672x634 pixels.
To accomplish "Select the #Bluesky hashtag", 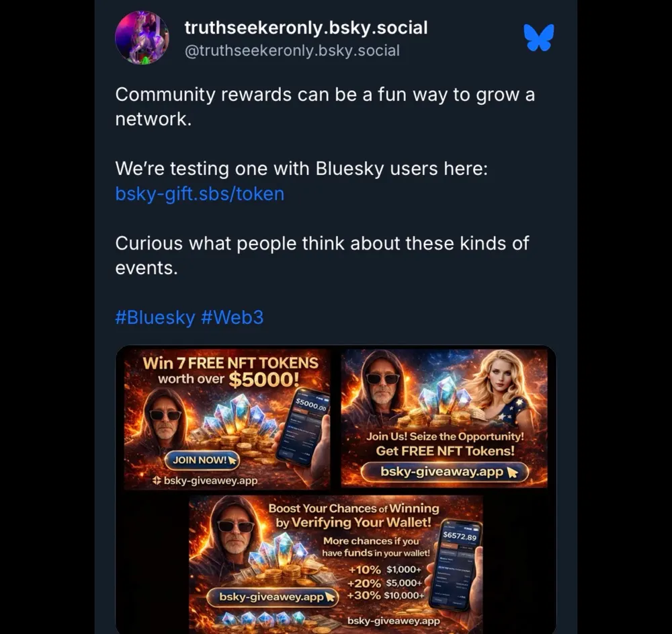I will [155, 317].
